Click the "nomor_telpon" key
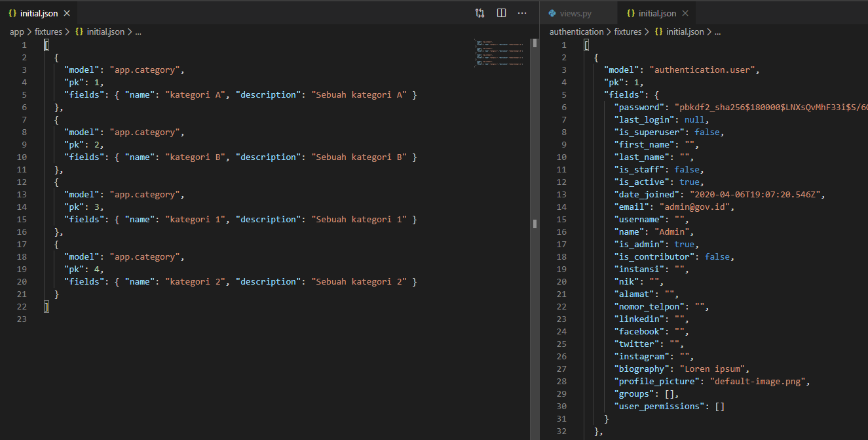This screenshot has height=440, width=868. (x=649, y=307)
